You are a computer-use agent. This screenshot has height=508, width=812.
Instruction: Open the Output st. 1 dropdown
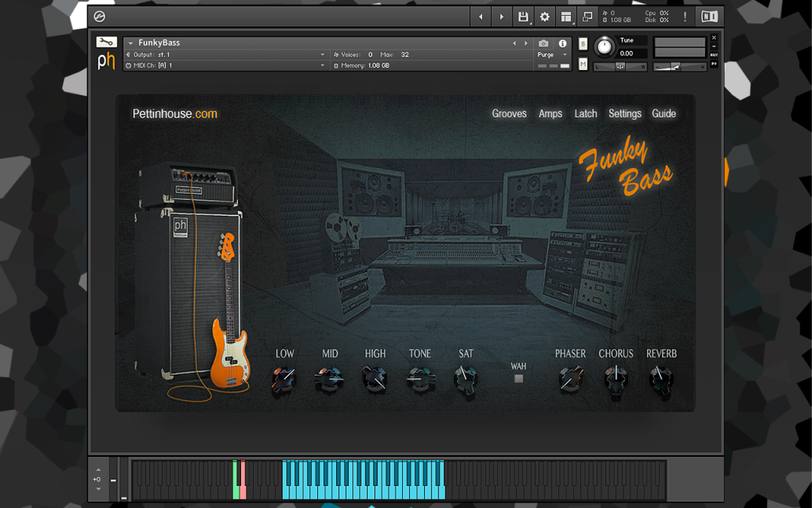click(x=226, y=55)
